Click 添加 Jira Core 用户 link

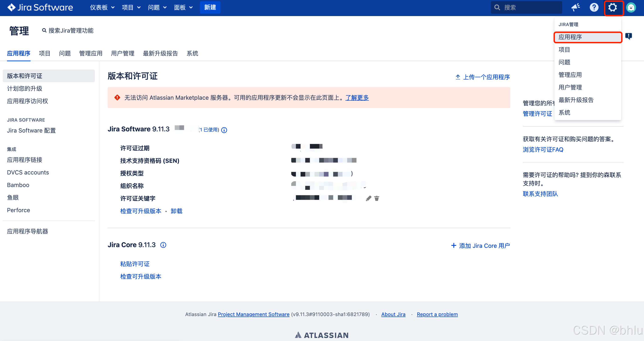point(480,246)
